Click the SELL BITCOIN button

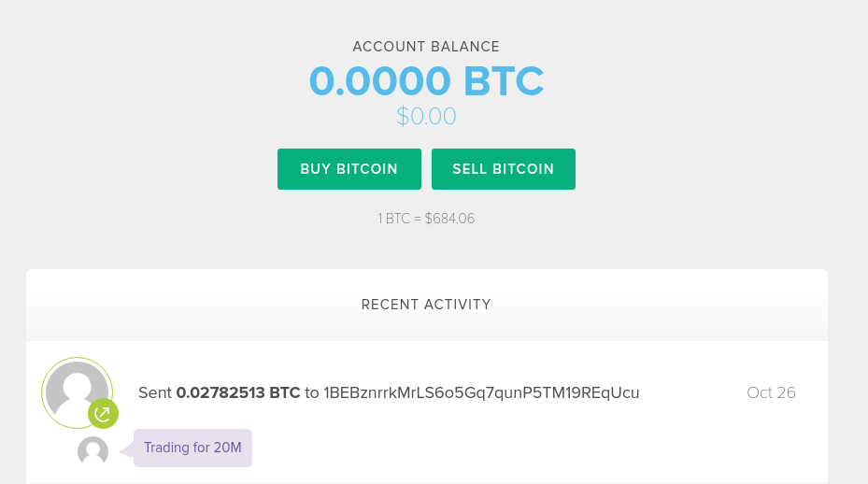click(504, 169)
